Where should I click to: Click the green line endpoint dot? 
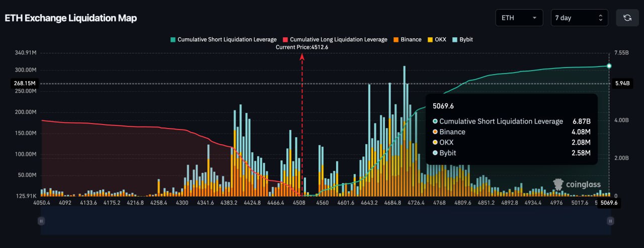pyautogui.click(x=609, y=66)
